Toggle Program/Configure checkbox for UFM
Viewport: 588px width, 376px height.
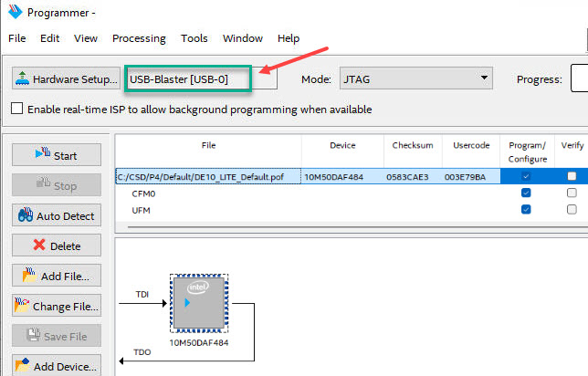[x=526, y=210]
